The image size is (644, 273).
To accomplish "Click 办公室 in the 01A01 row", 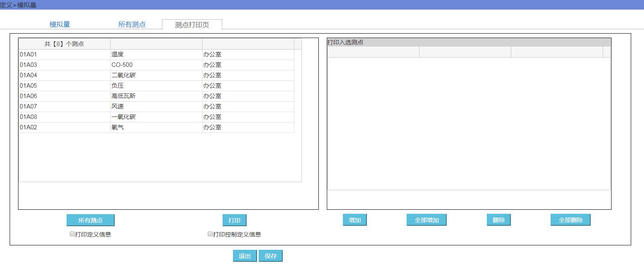I will (x=248, y=54).
